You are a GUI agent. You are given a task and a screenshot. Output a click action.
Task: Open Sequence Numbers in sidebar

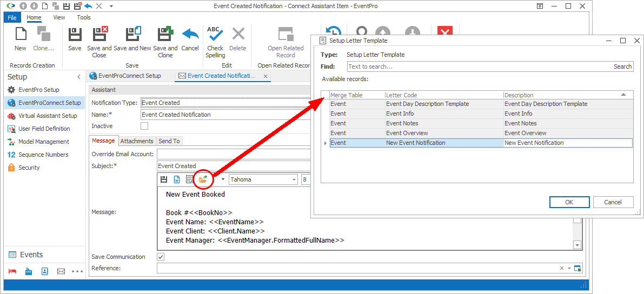pos(38,155)
